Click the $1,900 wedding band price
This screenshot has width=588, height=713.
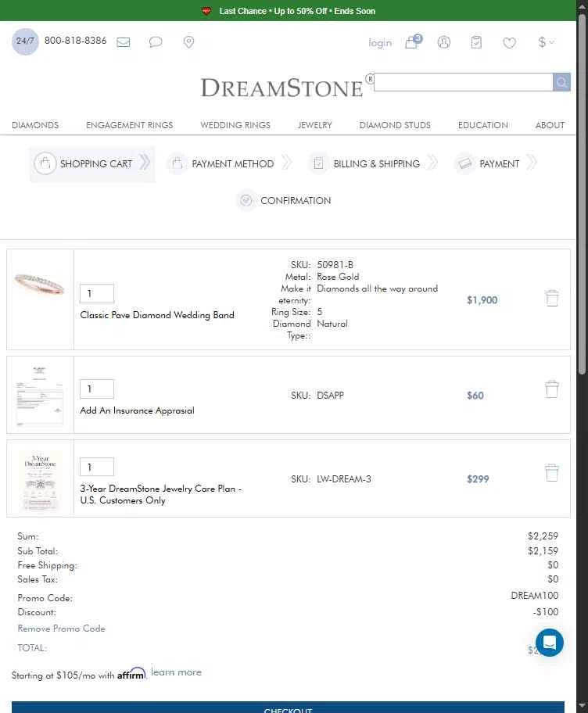coord(482,300)
